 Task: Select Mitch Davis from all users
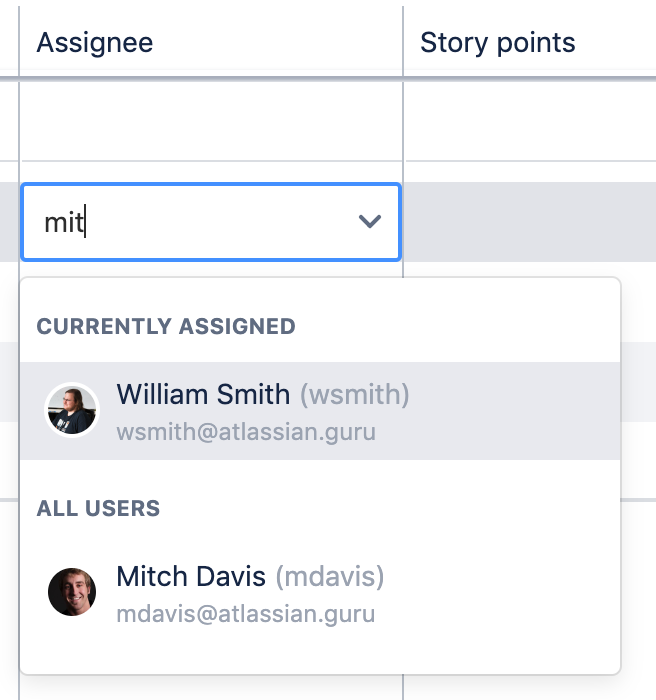click(x=320, y=592)
